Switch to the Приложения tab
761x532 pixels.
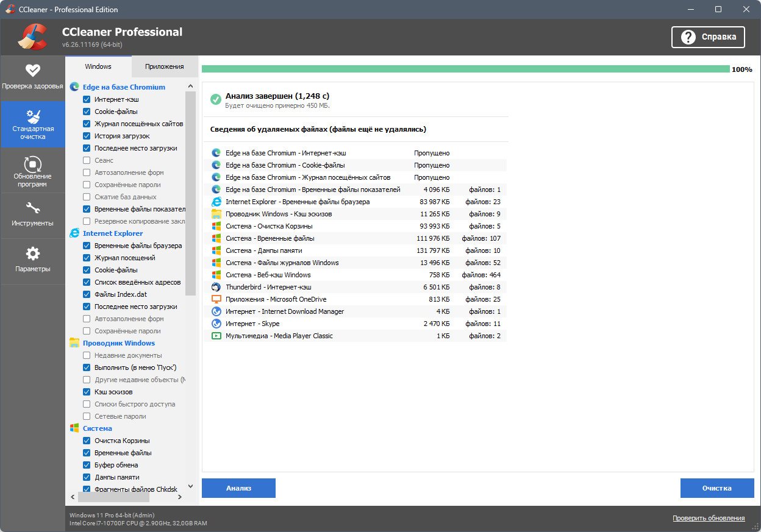click(x=164, y=66)
